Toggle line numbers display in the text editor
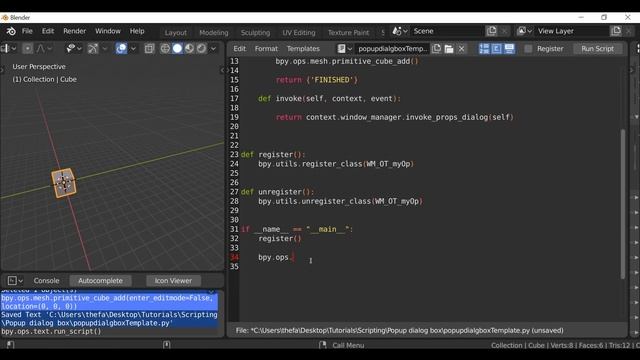The width and height of the screenshot is (640, 360). pos(484,49)
